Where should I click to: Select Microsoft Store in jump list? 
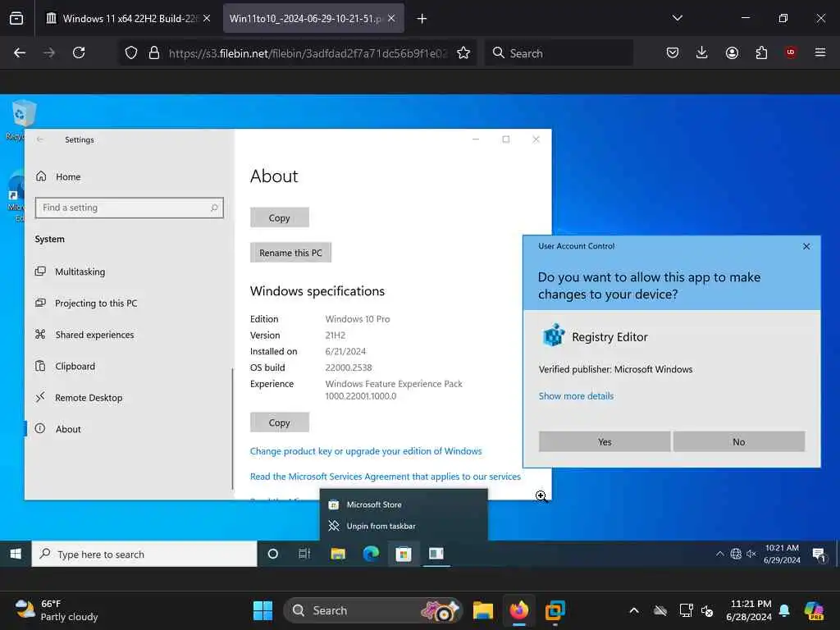(404, 504)
